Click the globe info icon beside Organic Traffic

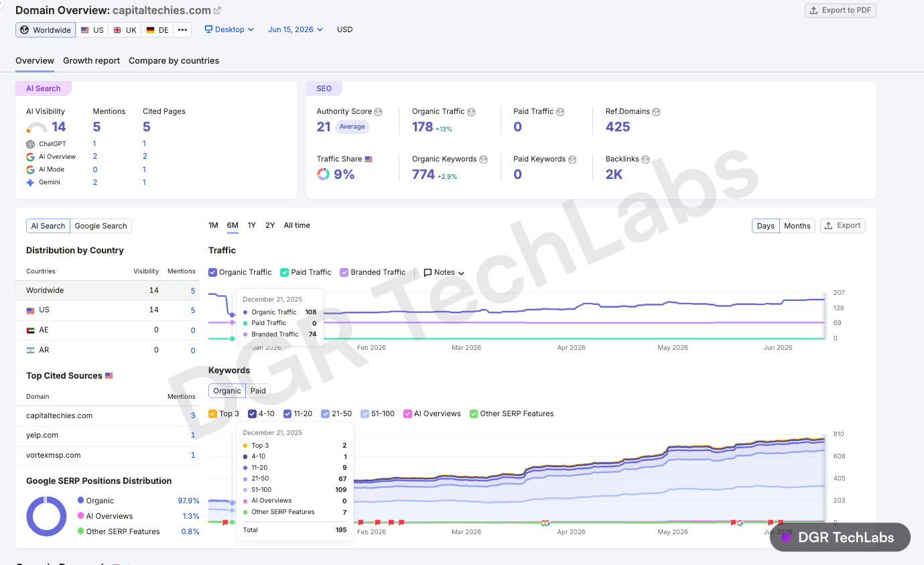pos(471,112)
